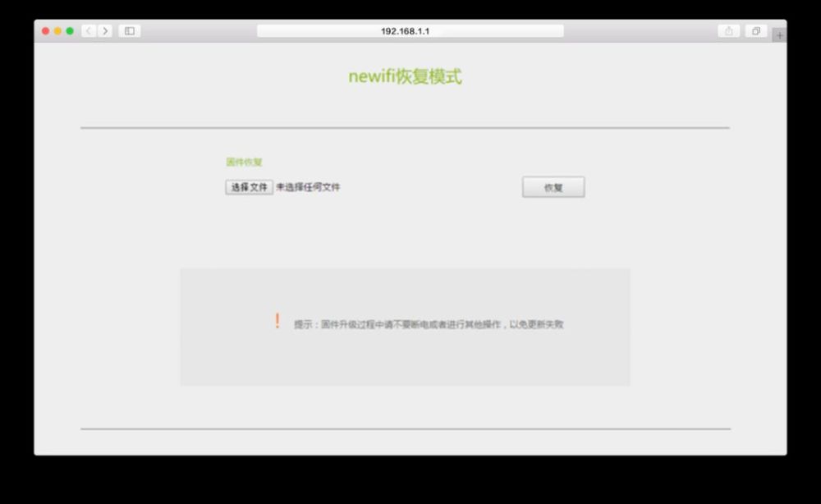
Task: Toggle the Safari sidebar icon
Action: 130,31
